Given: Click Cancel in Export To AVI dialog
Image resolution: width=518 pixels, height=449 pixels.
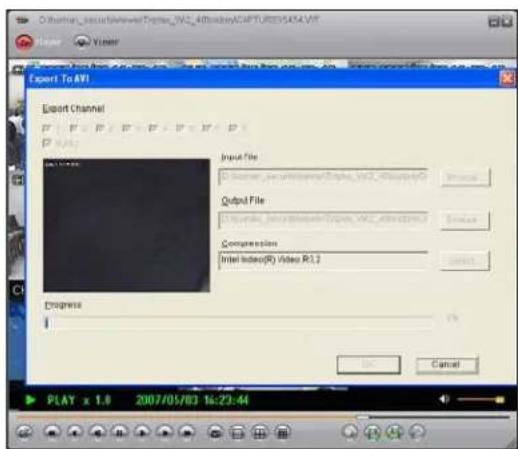Looking at the screenshot, I should coord(447,365).
